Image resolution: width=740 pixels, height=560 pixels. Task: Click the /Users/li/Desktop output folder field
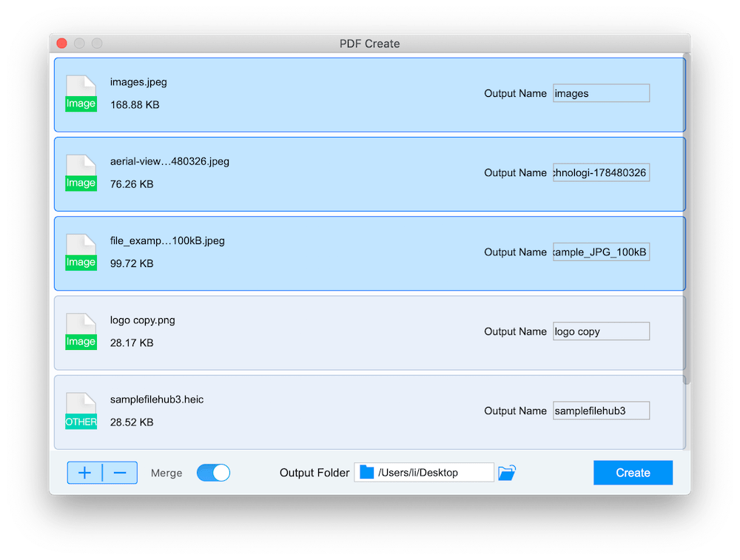(433, 473)
